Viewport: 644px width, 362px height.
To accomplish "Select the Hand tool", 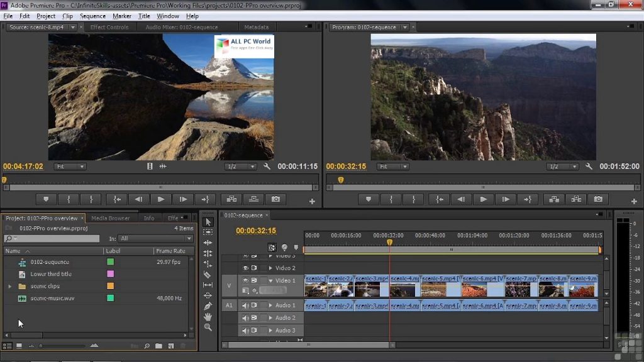I will [x=208, y=317].
